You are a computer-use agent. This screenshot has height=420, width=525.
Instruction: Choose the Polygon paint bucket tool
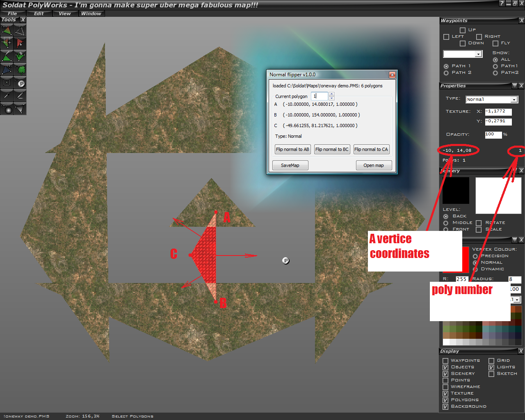point(20,56)
